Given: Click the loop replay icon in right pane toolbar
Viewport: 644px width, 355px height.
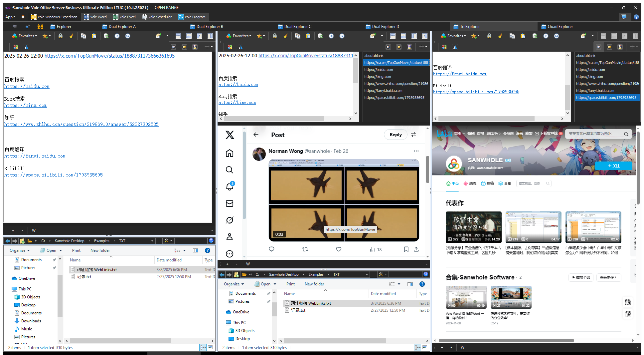Looking at the screenshot, I should 557,36.
